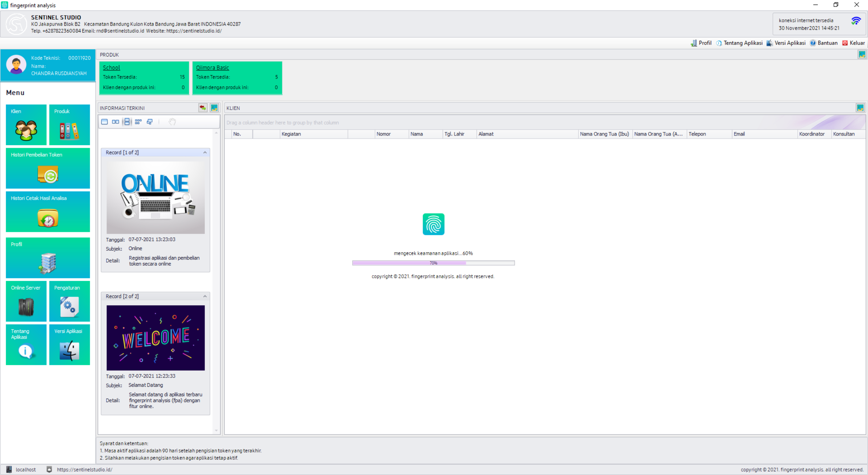Open the Qiimora Basic product link

pyautogui.click(x=212, y=67)
